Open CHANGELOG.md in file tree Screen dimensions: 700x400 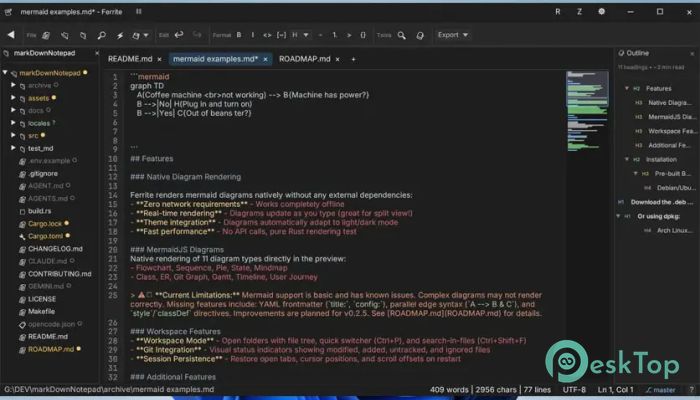coord(55,249)
